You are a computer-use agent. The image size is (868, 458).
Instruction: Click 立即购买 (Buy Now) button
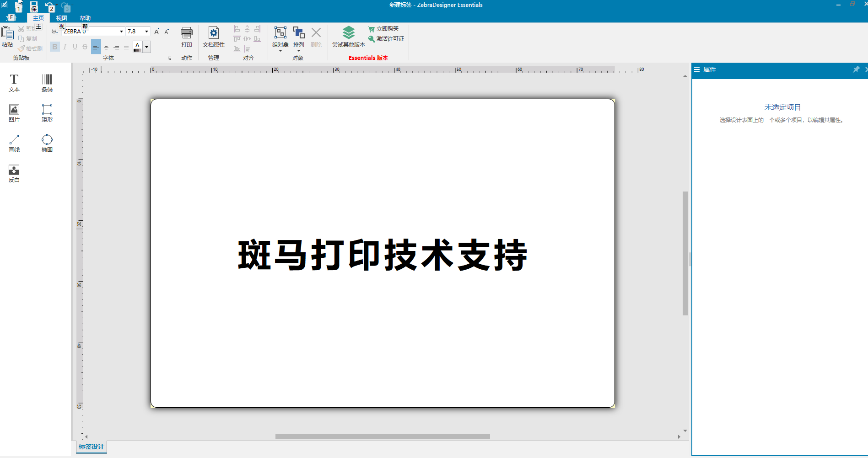383,28
